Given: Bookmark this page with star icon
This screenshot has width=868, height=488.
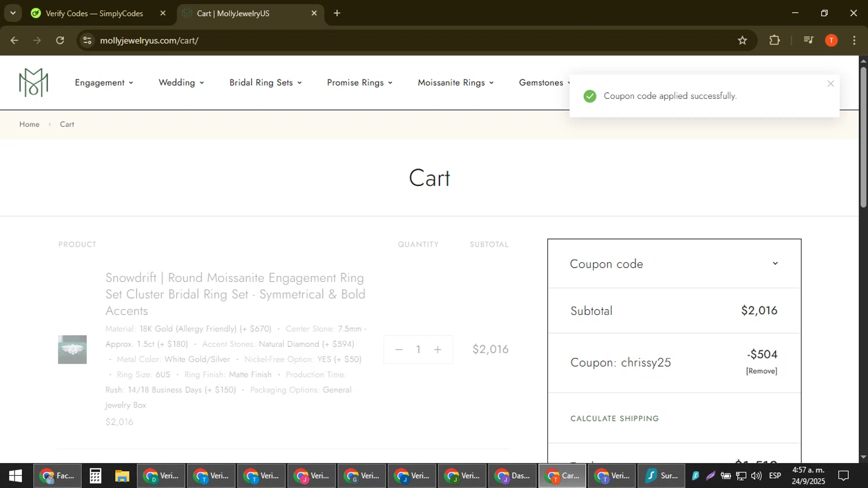Looking at the screenshot, I should click(742, 41).
